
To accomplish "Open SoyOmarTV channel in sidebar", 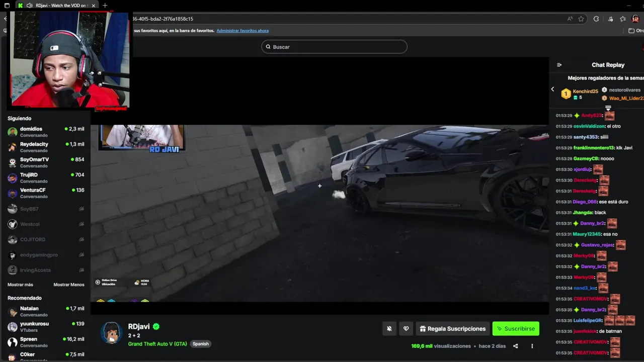I will pyautogui.click(x=45, y=162).
